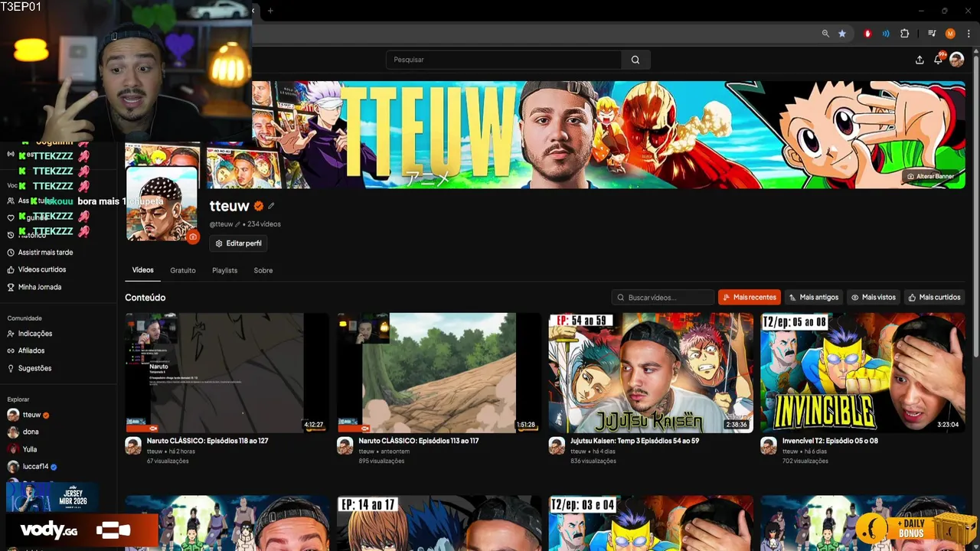Click the Editar perfil button
The image size is (980, 551).
point(238,243)
